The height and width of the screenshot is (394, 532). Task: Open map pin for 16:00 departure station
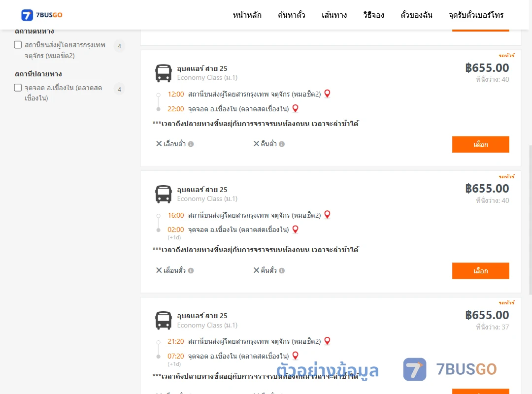coord(327,215)
